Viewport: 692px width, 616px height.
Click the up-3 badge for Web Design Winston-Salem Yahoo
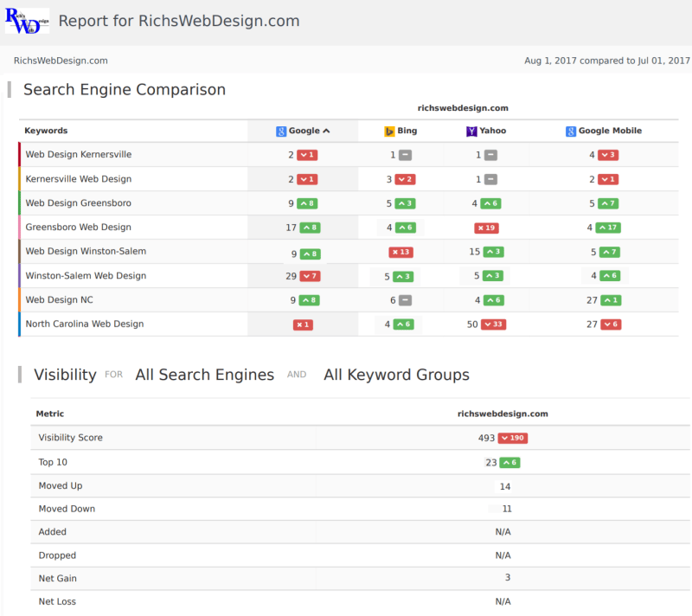[x=494, y=252]
